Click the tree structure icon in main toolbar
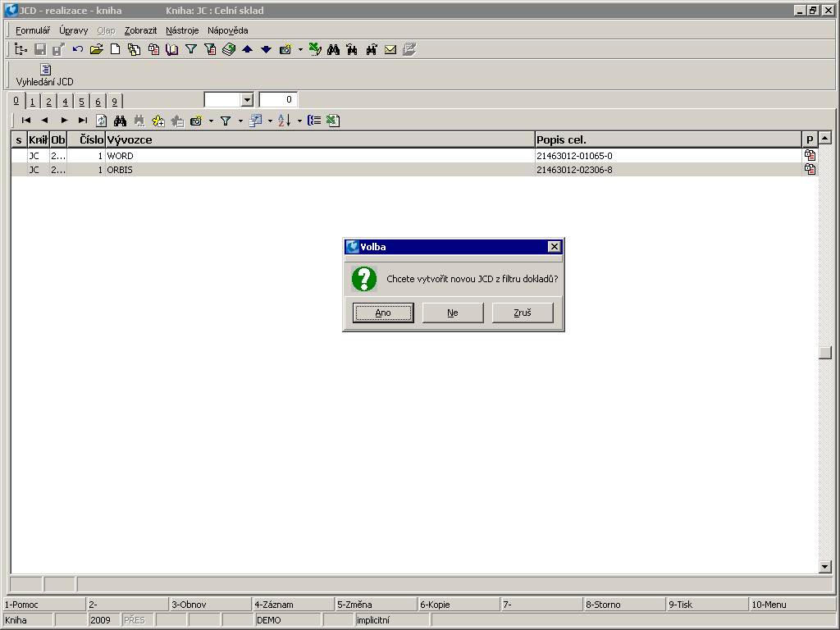 point(21,49)
